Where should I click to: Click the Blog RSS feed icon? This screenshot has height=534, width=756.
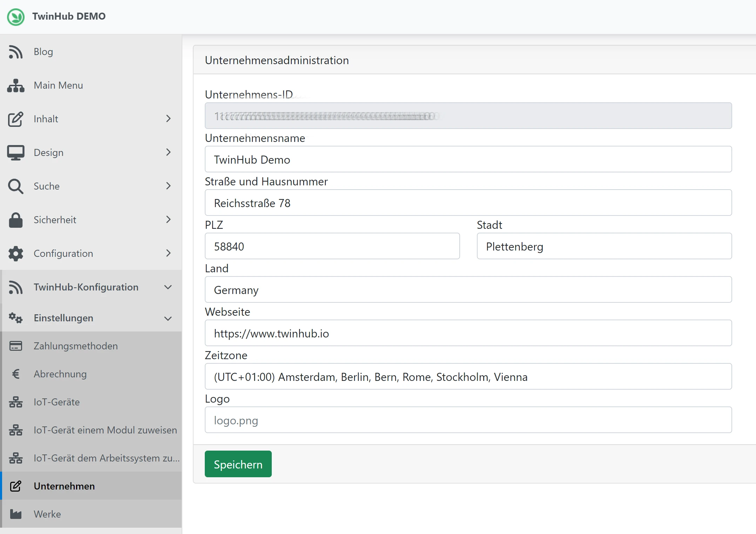15,52
